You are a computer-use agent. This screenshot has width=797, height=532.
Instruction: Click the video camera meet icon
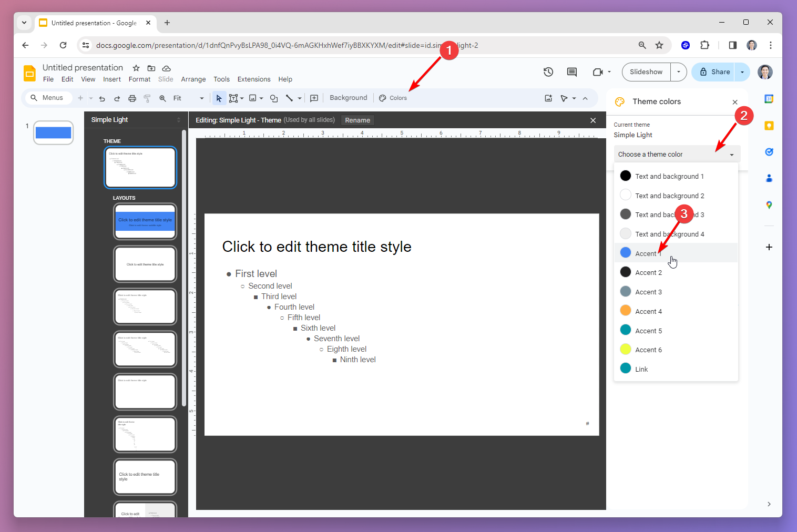(x=598, y=72)
